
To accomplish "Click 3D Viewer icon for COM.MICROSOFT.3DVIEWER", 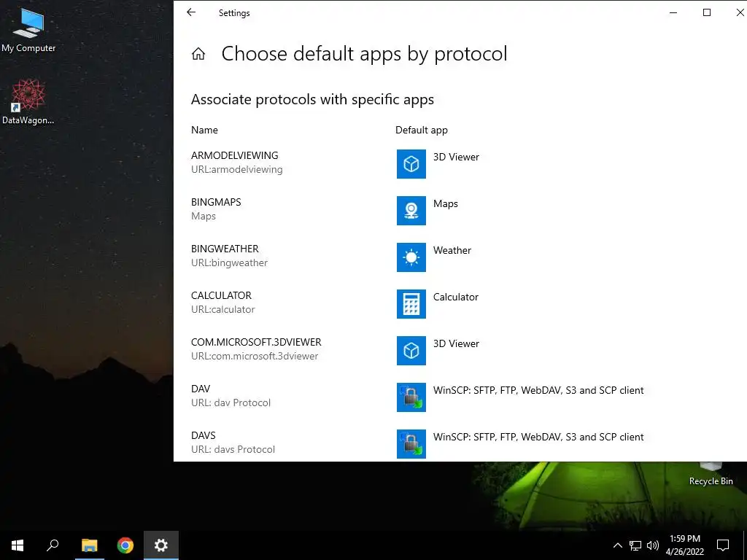I will tap(411, 351).
